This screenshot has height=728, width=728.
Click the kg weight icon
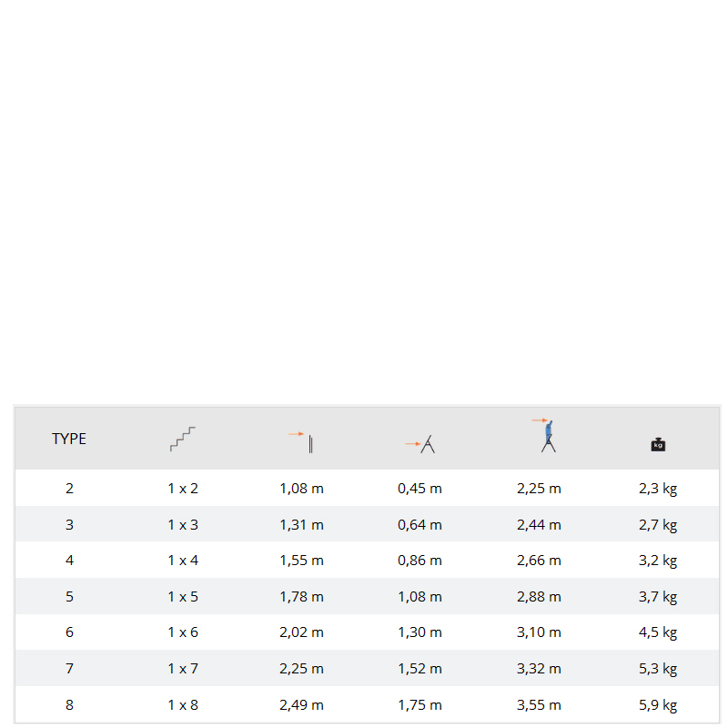click(x=658, y=444)
